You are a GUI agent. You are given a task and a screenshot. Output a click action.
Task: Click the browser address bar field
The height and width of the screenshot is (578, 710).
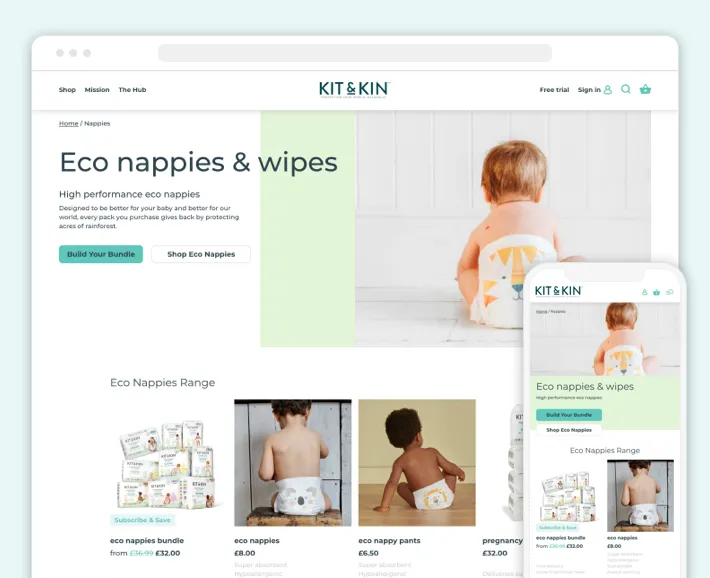[x=355, y=53]
